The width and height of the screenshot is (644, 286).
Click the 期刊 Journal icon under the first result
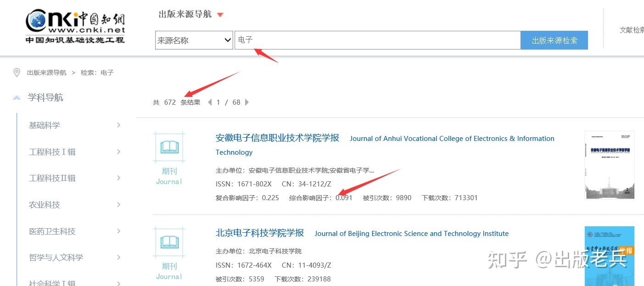coord(169,176)
